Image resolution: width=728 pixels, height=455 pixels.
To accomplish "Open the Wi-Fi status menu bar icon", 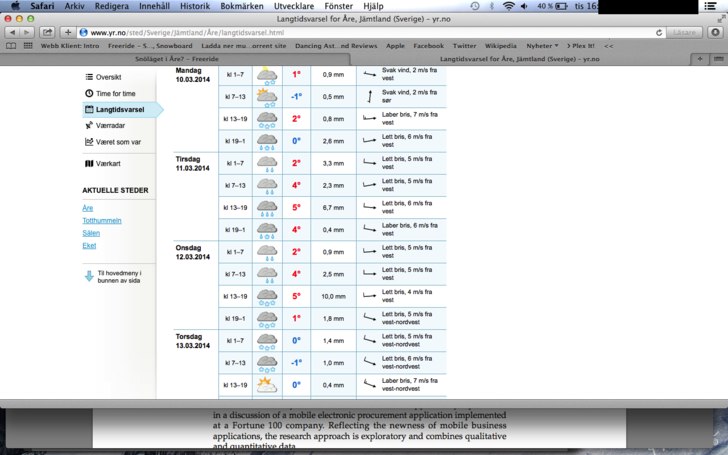I will [509, 6].
